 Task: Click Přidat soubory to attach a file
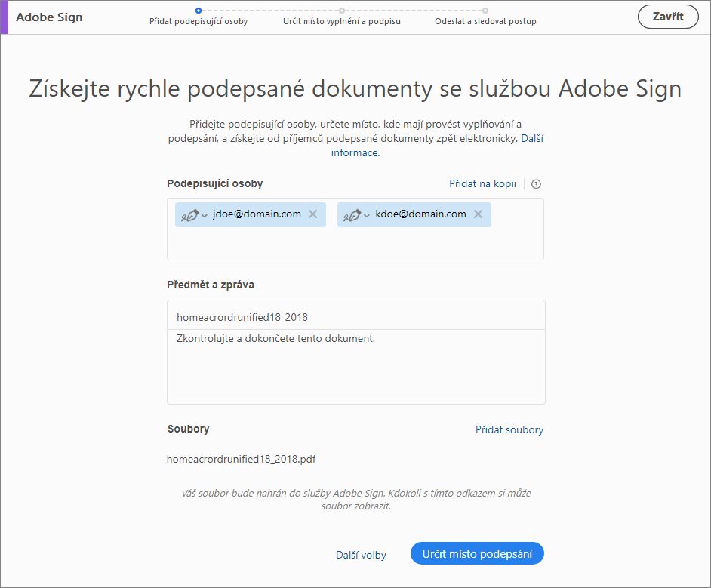[x=509, y=429]
